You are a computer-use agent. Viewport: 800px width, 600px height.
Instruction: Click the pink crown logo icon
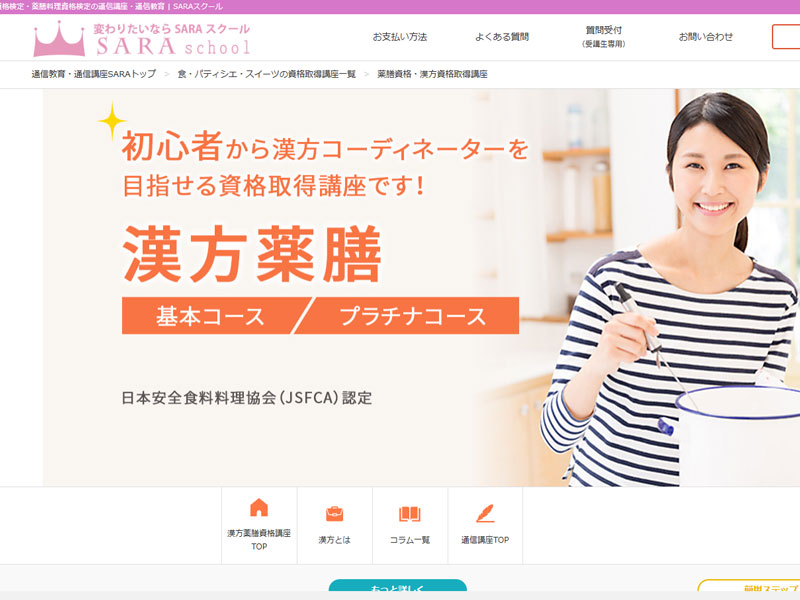(59, 39)
